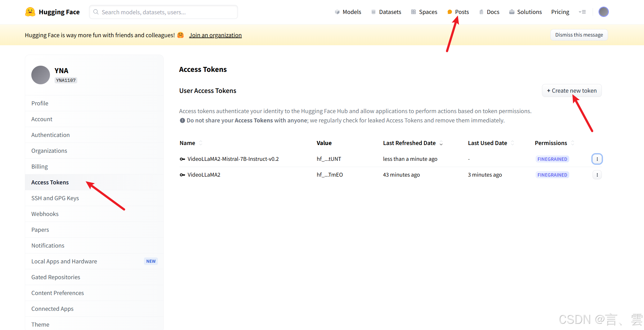Click the orange Posts dot icon

pyautogui.click(x=449, y=12)
